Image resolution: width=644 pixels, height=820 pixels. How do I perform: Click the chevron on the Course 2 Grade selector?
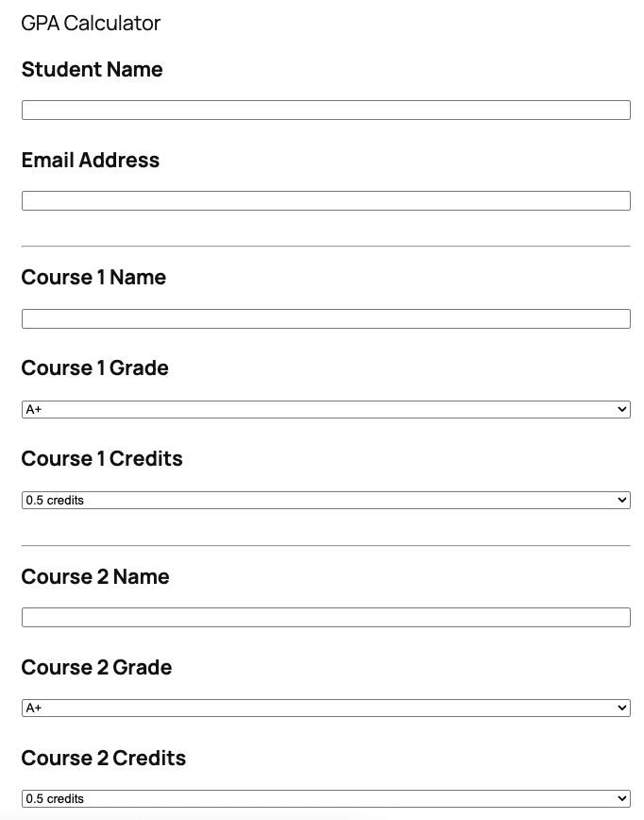621,707
